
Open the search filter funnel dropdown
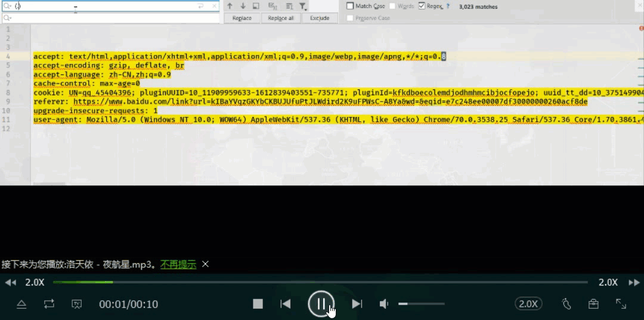click(303, 6)
